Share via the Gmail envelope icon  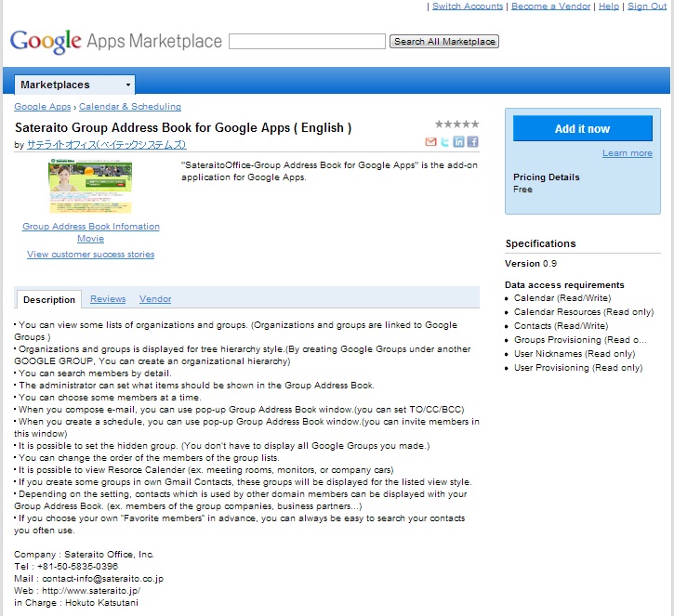(430, 142)
